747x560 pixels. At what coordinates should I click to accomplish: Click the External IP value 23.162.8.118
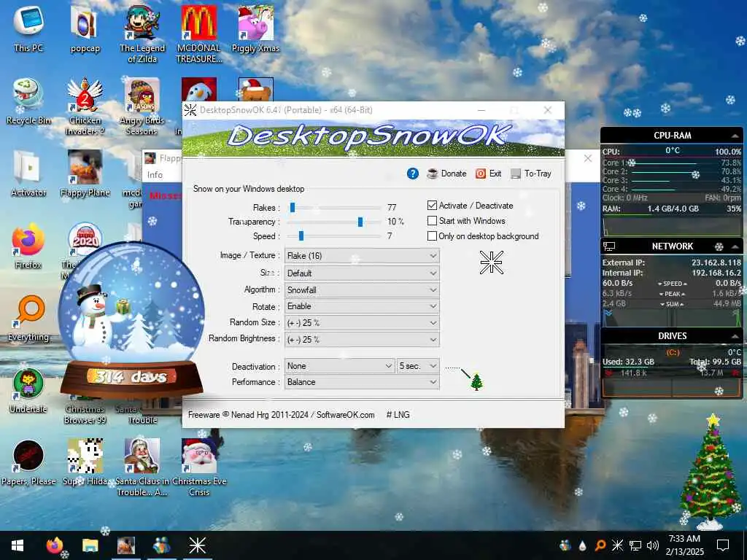(x=716, y=262)
